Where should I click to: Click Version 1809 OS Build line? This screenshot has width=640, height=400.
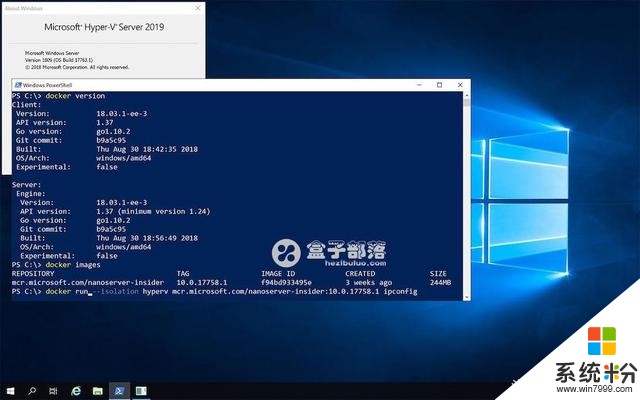pyautogui.click(x=59, y=60)
